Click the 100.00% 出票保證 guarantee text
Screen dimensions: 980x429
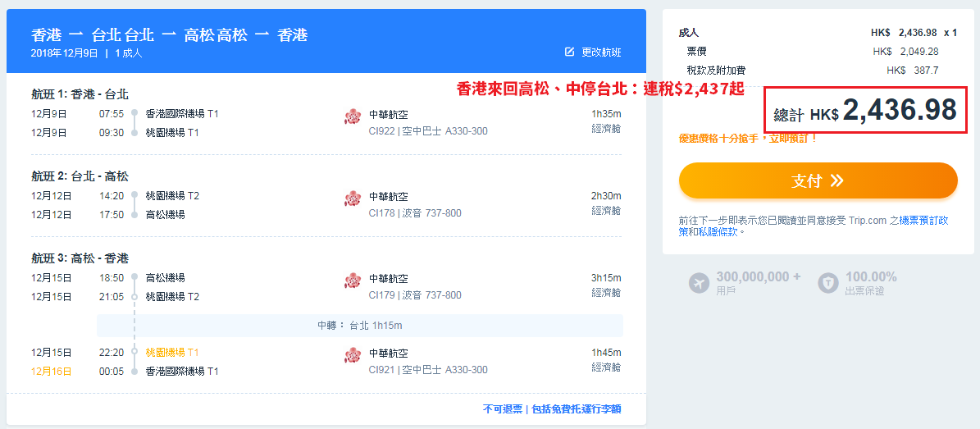[871, 283]
